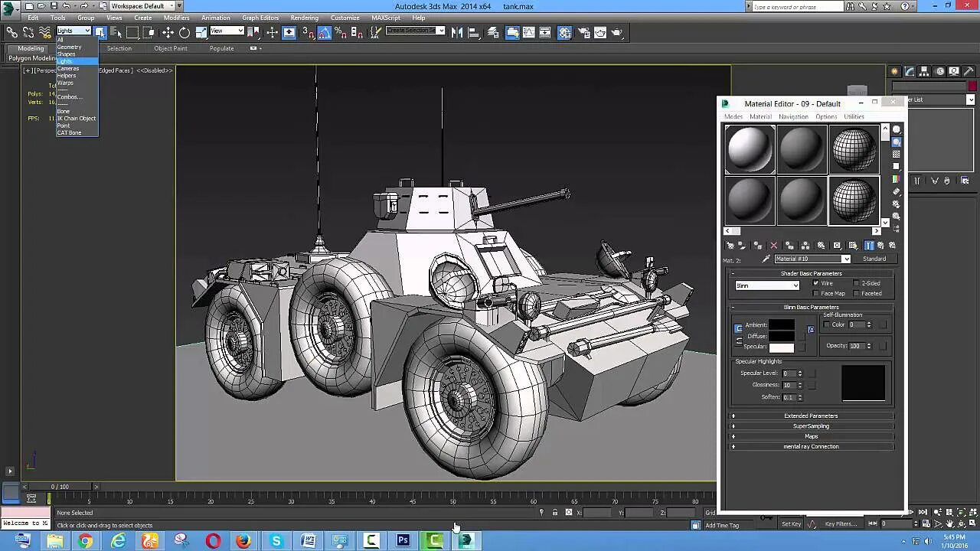Open the Curve Editor from toolbar
The width and height of the screenshot is (980, 551).
pyautogui.click(x=528, y=33)
